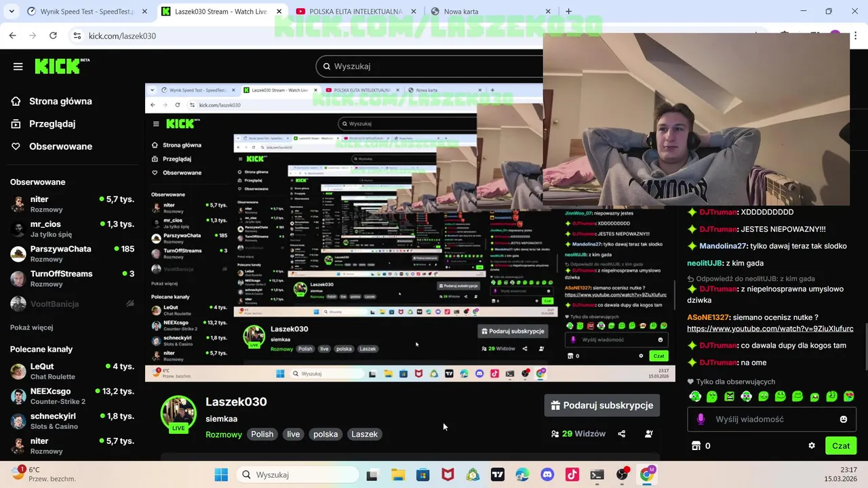868x488 pixels.
Task: Open Discord from taskbar
Action: point(547,475)
